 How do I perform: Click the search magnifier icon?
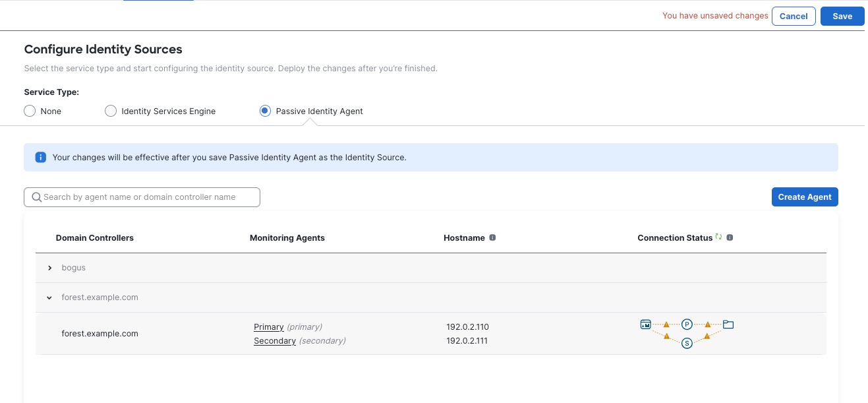coord(37,197)
